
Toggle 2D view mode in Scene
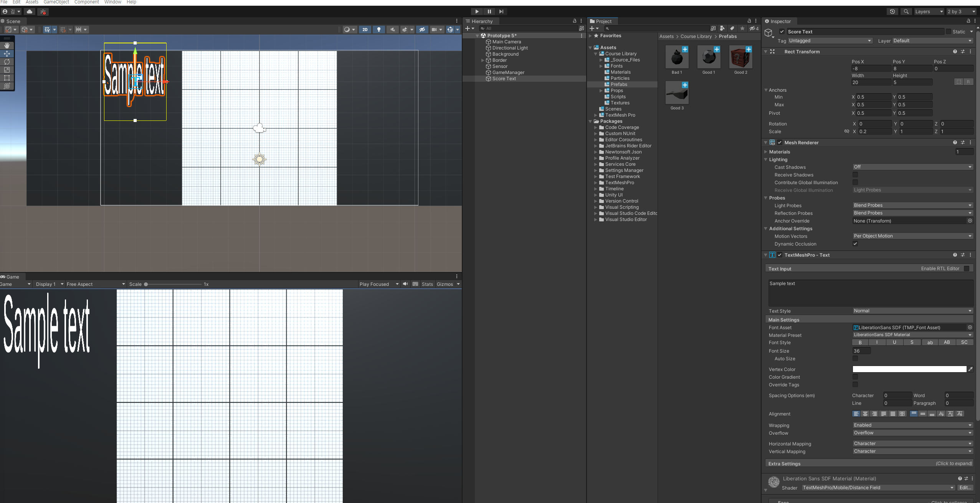click(x=365, y=30)
